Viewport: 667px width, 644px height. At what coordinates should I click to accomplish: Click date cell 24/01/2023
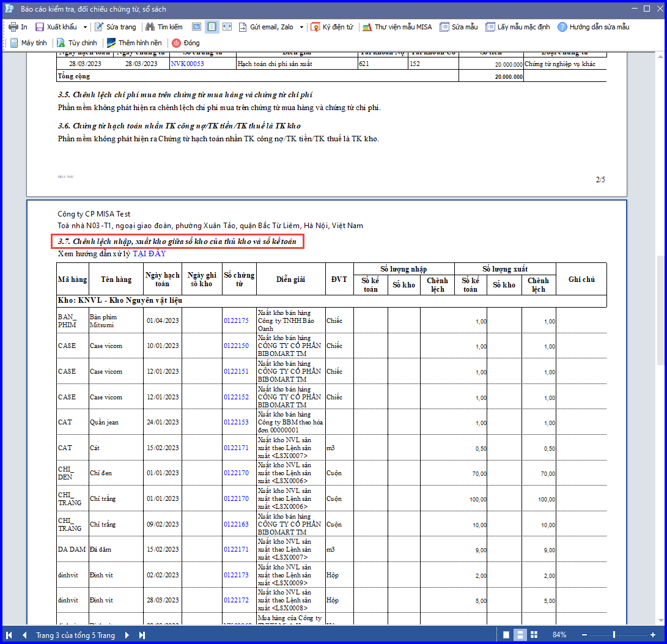pyautogui.click(x=163, y=422)
